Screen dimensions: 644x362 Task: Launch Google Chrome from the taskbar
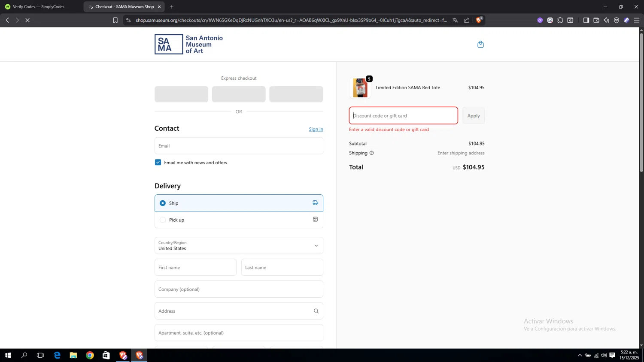(90, 355)
